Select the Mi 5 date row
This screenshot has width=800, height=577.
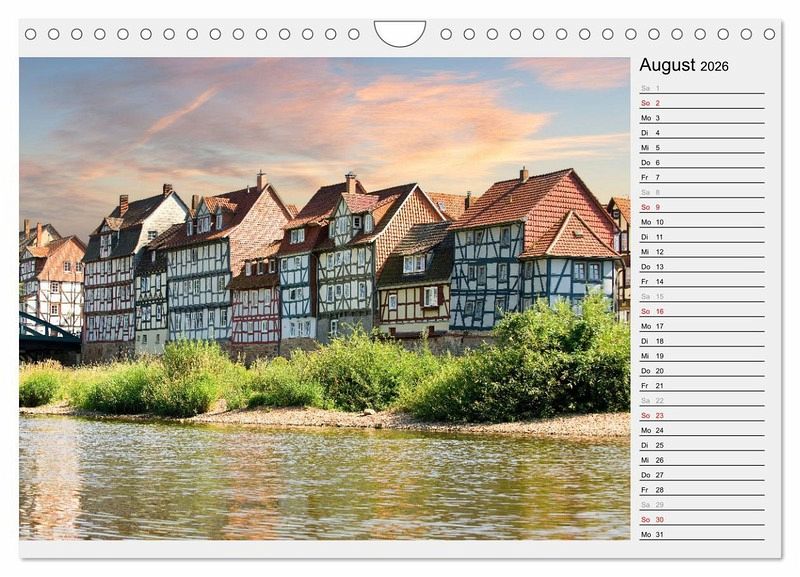click(700, 148)
